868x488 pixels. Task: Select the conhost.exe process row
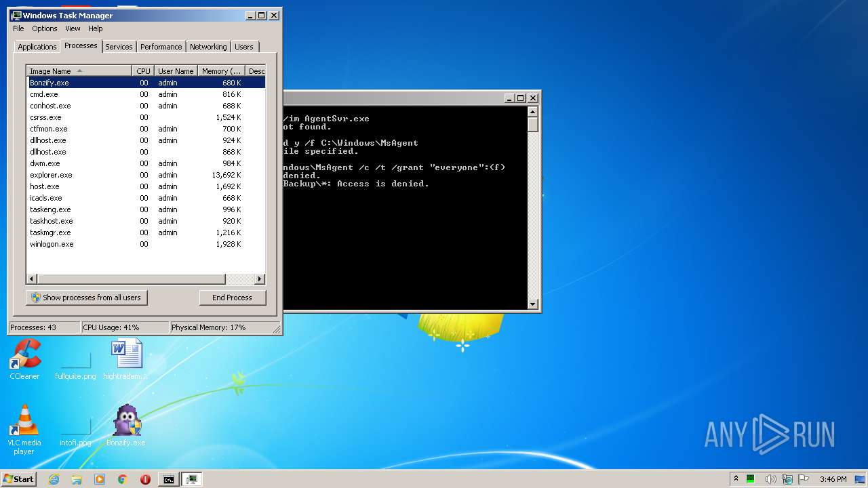(146, 106)
